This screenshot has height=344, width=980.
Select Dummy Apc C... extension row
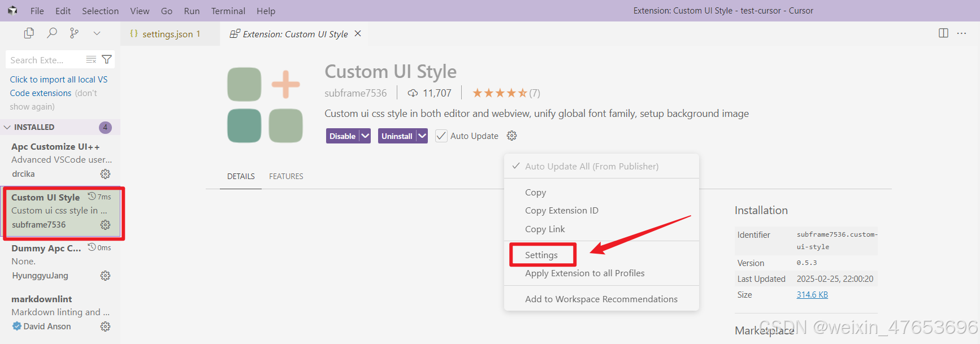(x=60, y=262)
